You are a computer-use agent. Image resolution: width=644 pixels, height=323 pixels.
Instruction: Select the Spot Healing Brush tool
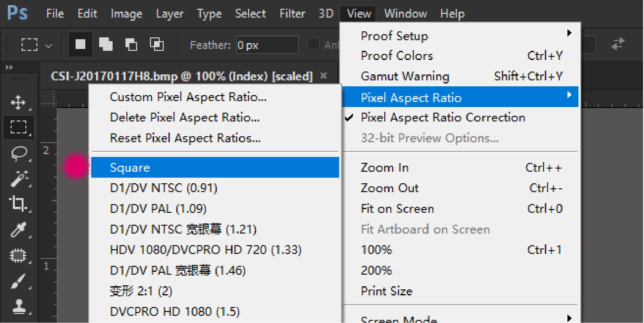[19, 256]
